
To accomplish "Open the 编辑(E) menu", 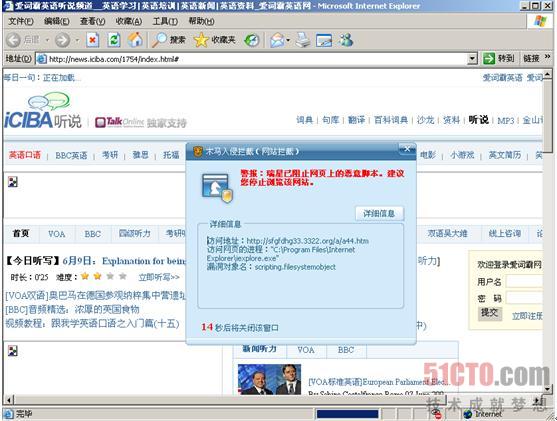I will point(56,21).
